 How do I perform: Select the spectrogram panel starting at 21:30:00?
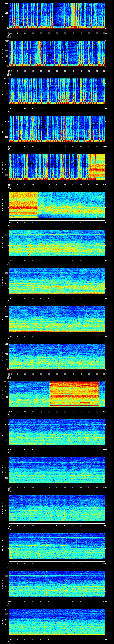click(x=57, y=53)
